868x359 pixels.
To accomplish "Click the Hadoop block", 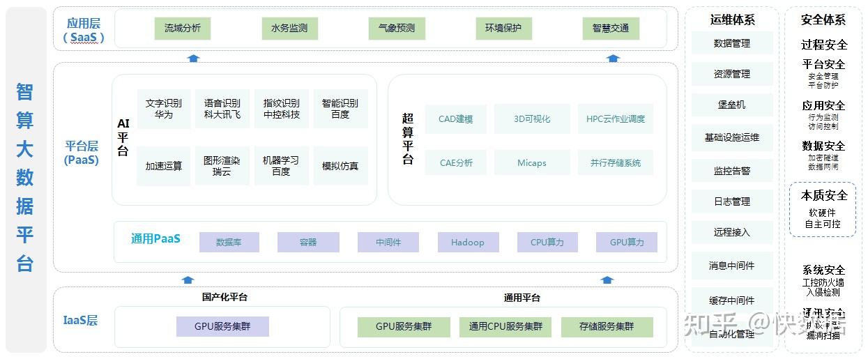I will (468, 243).
